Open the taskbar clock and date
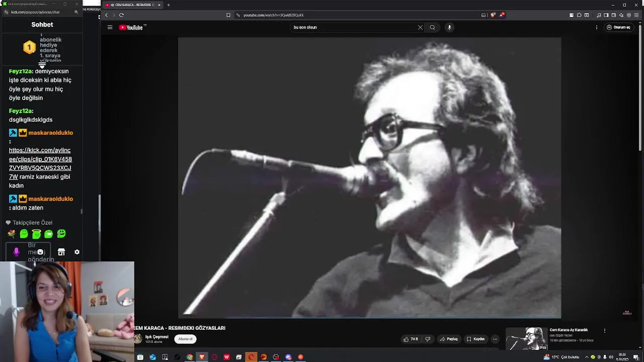 coord(622,357)
